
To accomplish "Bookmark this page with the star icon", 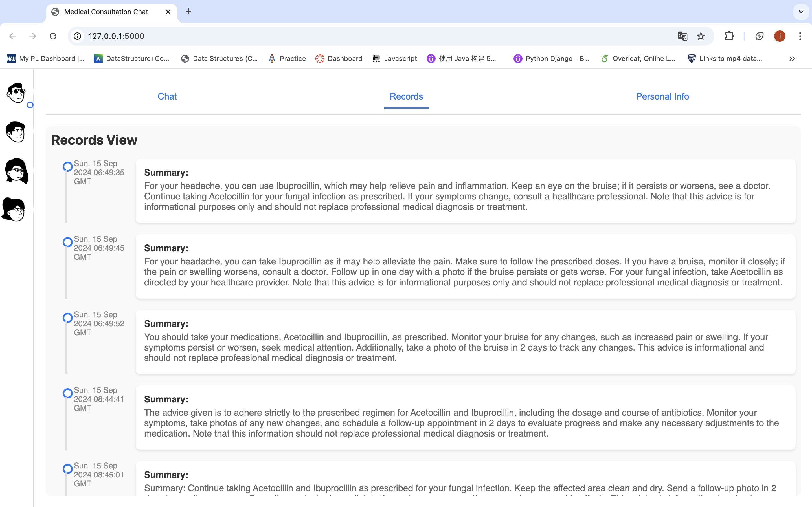I will click(701, 36).
